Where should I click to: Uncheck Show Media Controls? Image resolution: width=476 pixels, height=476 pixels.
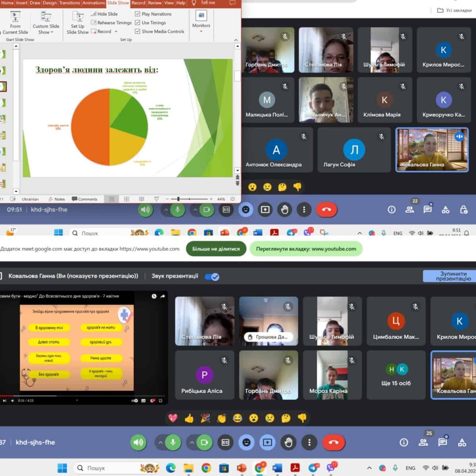tap(138, 31)
